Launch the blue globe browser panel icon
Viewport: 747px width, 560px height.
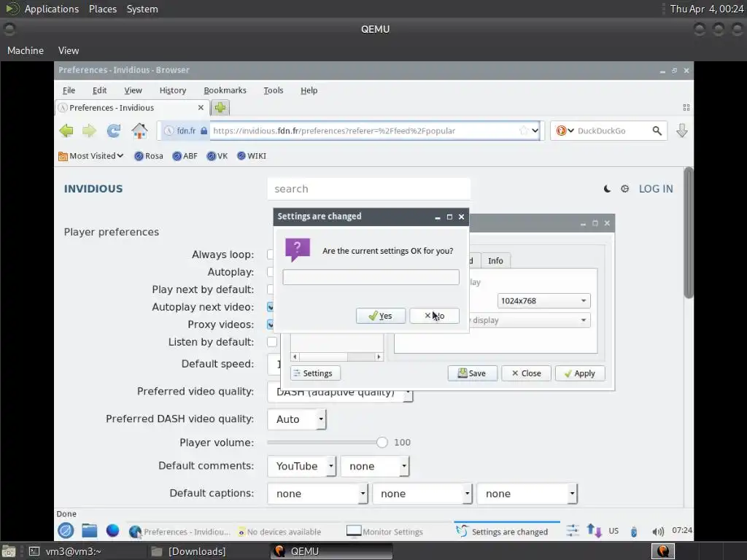[112, 531]
